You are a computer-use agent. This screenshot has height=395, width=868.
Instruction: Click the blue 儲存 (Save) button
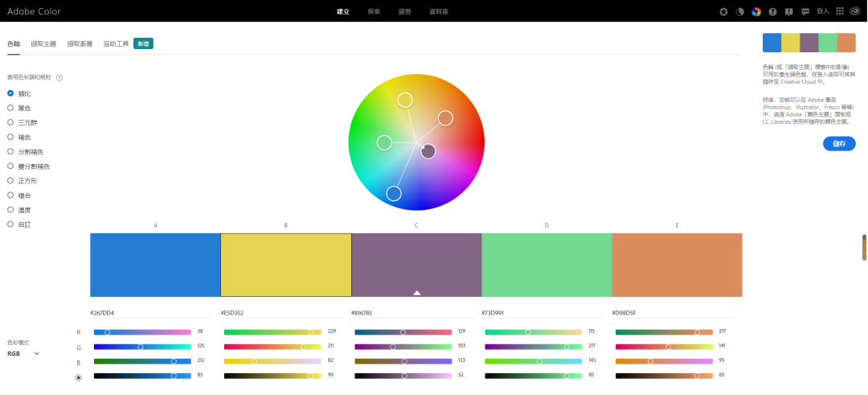pyautogui.click(x=839, y=143)
